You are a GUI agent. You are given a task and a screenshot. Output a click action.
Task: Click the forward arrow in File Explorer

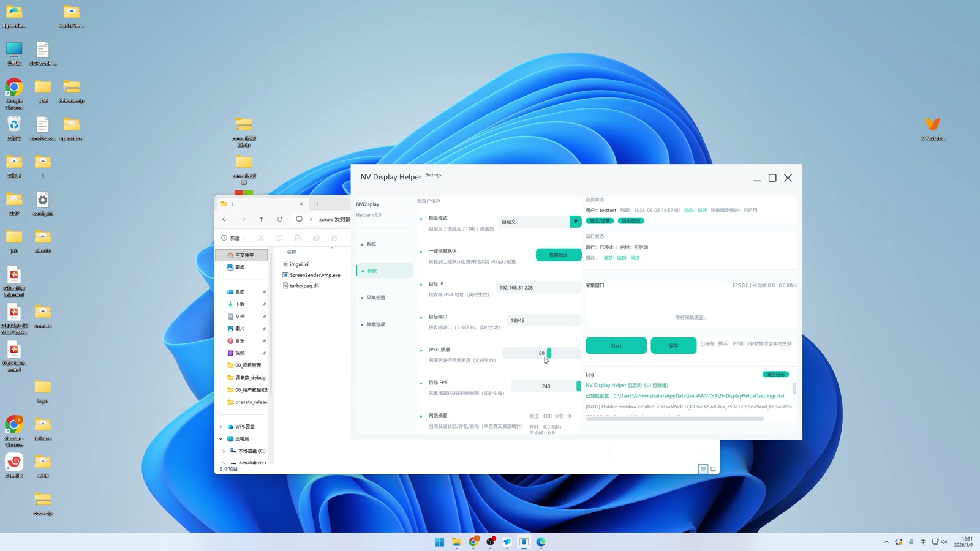[243, 219]
